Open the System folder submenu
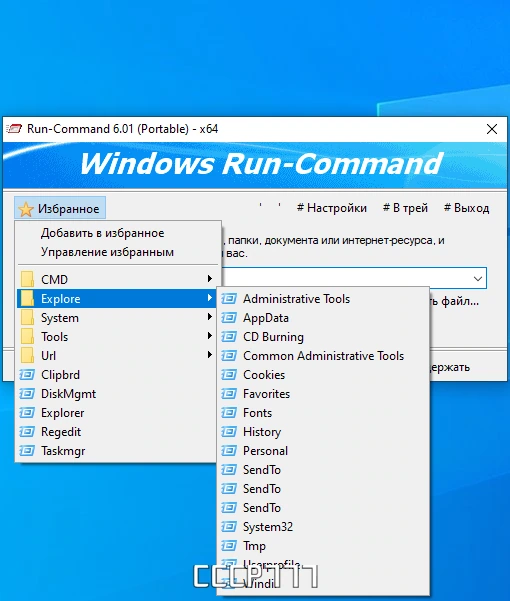This screenshot has height=601, width=510. coord(116,318)
